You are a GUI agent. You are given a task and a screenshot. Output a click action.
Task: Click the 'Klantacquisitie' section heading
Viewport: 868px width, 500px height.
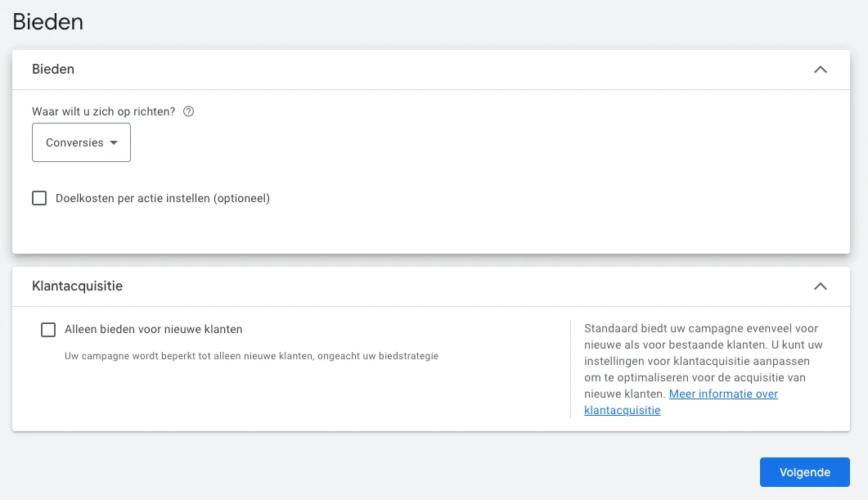tap(78, 286)
